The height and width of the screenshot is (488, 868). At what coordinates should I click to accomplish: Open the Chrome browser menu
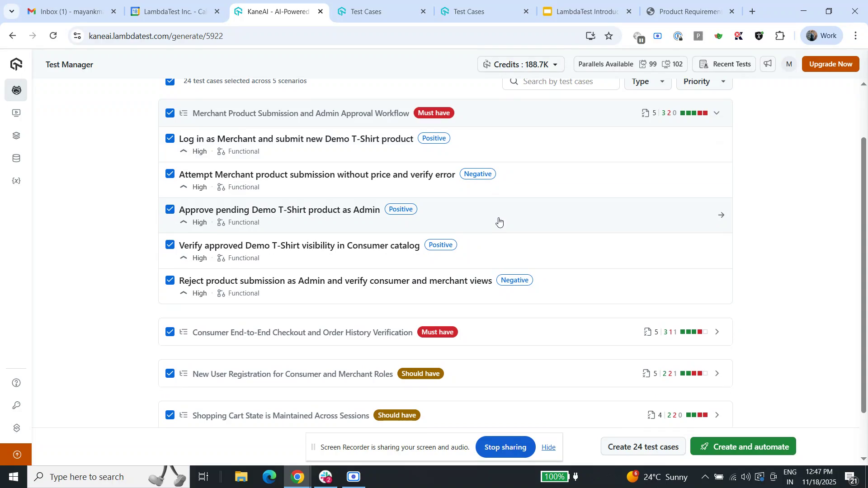855,35
